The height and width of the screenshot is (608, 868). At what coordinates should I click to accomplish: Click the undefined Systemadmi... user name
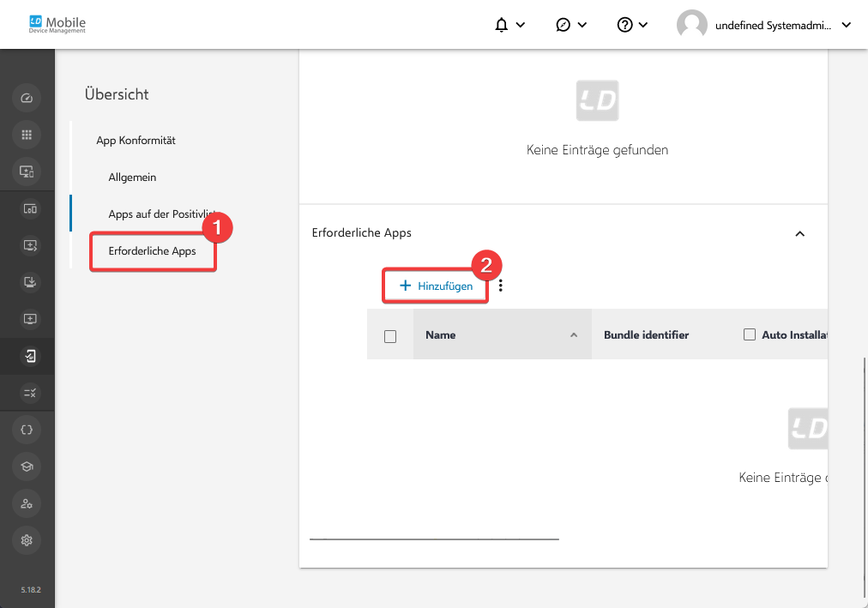773,26
